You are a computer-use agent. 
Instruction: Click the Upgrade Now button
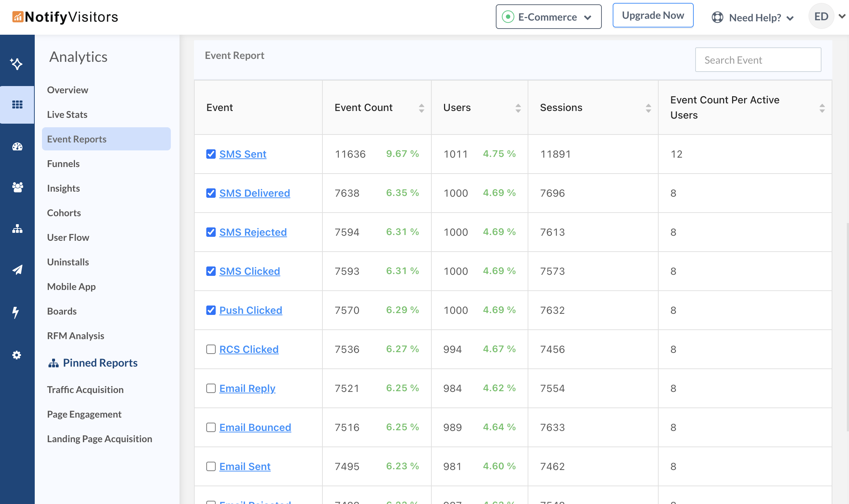tap(653, 16)
